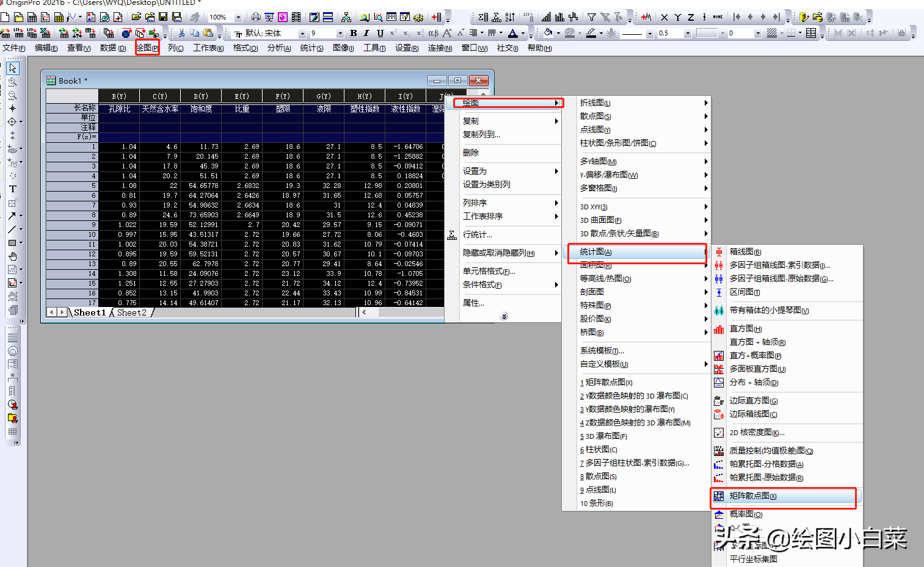
Task: Toggle subscript formatting
Action: (406, 33)
